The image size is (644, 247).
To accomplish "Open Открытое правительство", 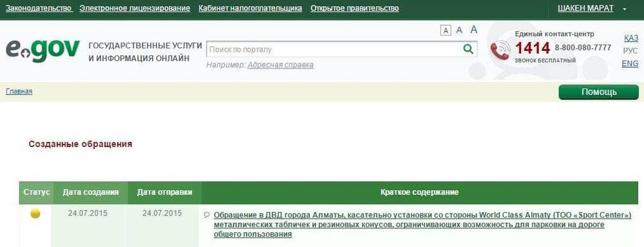I will (354, 8).
